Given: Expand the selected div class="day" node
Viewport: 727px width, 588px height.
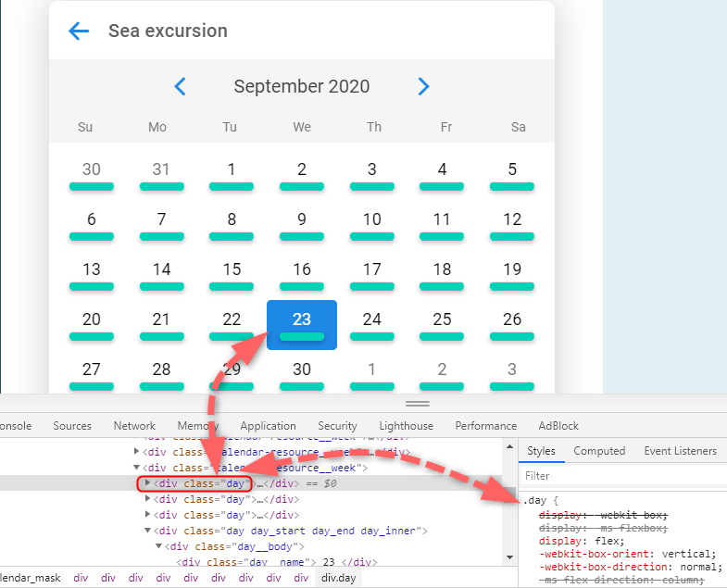Looking at the screenshot, I should 147,483.
